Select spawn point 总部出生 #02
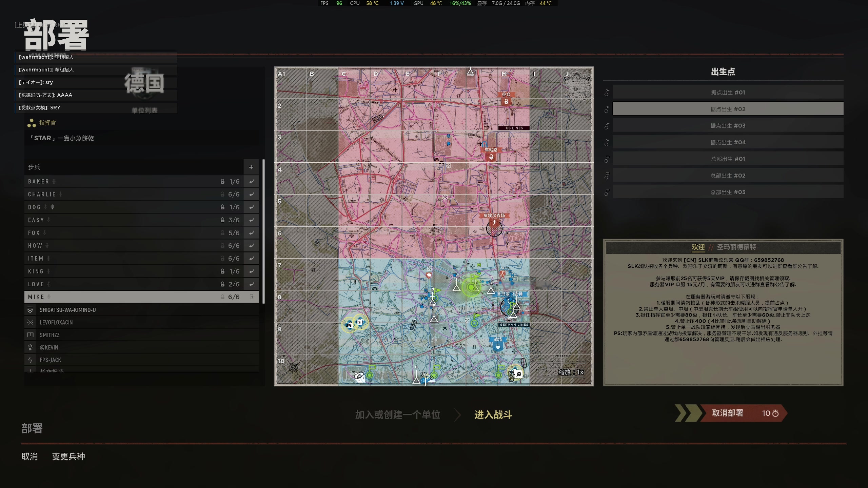This screenshot has width=868, height=488. coord(728,176)
